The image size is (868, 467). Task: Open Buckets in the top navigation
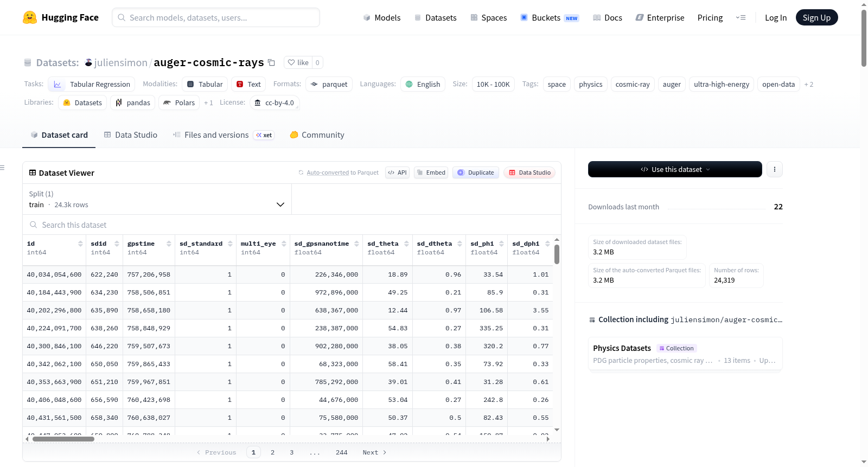tap(550, 17)
